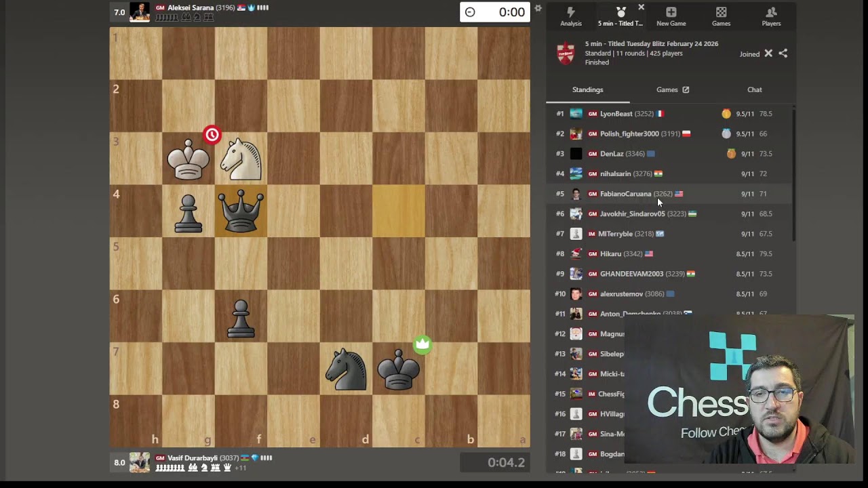Select the black pawn on g4
This screenshot has width=868, height=488.
[x=189, y=213]
